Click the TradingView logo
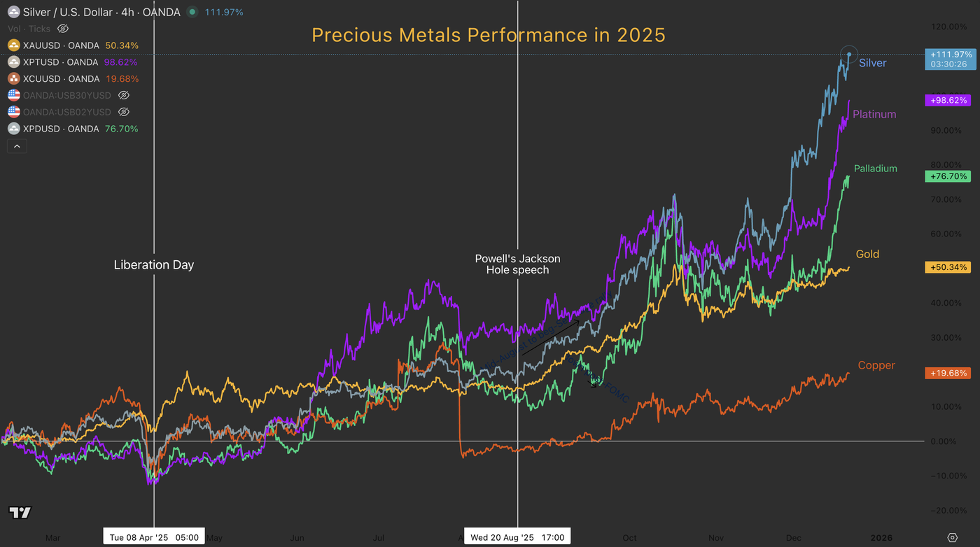The height and width of the screenshot is (547, 980). click(20, 513)
